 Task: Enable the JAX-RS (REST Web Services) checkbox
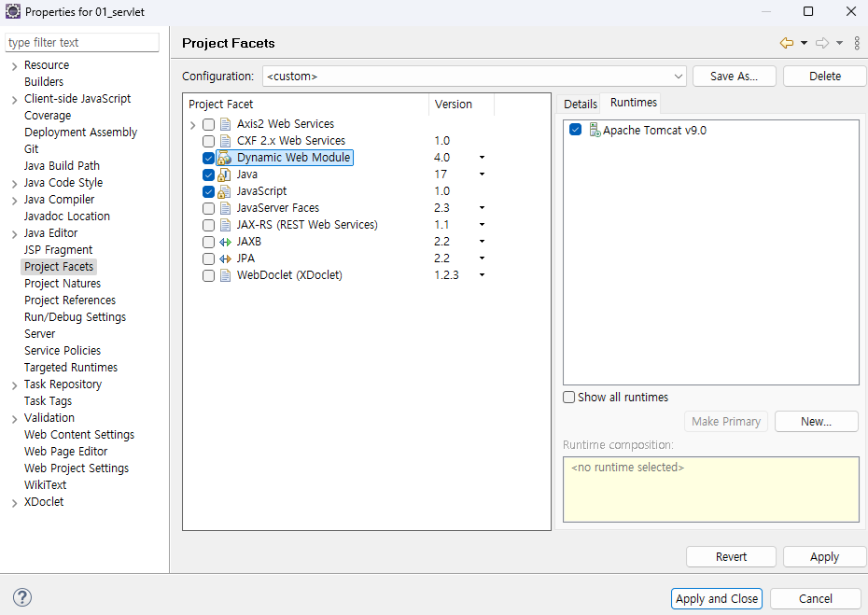click(208, 225)
